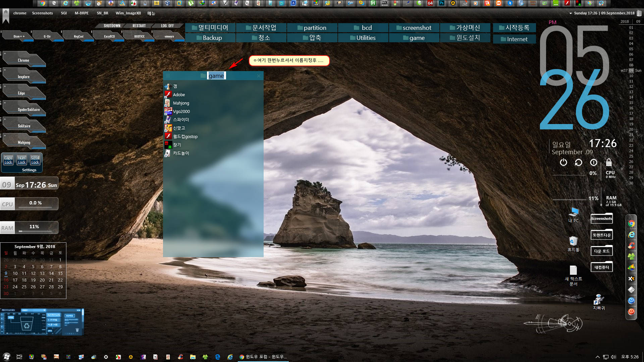Open SN_BR menu in top bar
Image resolution: width=644 pixels, height=362 pixels.
102,13
